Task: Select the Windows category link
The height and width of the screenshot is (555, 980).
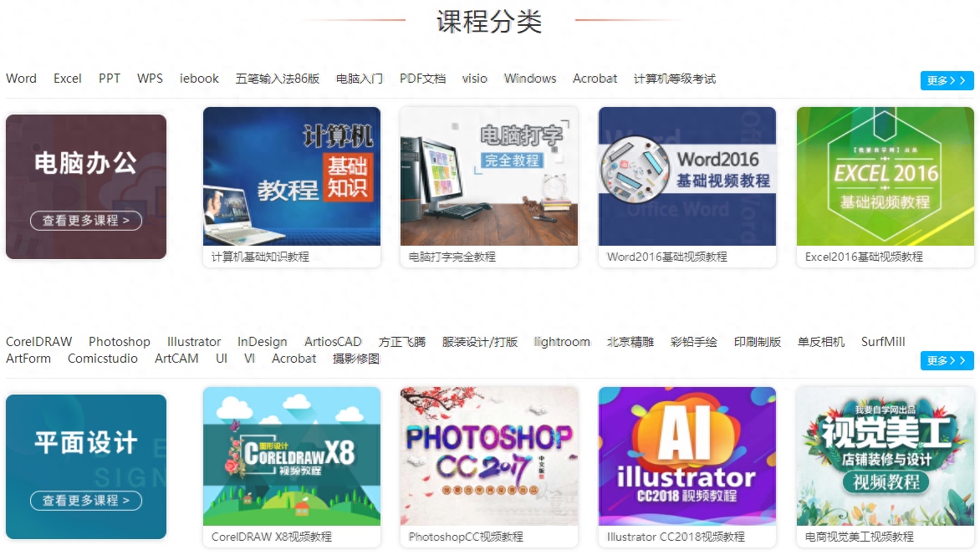Action: (530, 79)
